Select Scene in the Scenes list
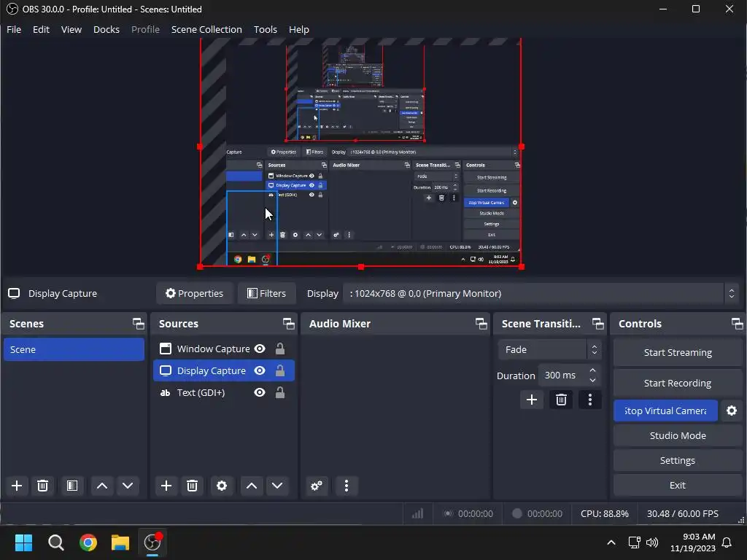 [74, 349]
